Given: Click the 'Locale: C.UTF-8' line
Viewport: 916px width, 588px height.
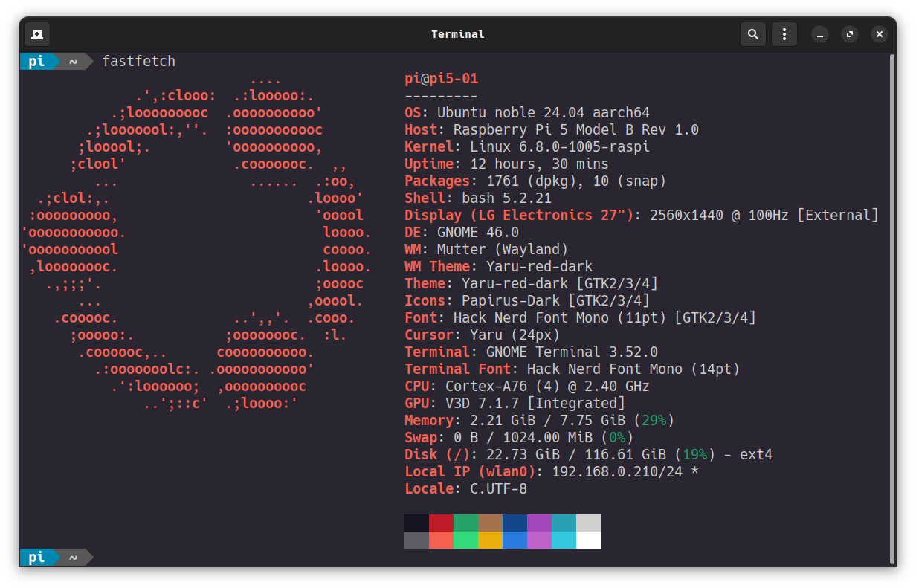Looking at the screenshot, I should click(466, 489).
